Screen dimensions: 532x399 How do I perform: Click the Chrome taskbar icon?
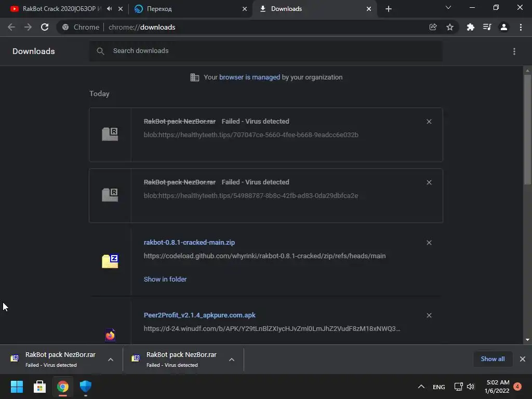click(x=63, y=387)
